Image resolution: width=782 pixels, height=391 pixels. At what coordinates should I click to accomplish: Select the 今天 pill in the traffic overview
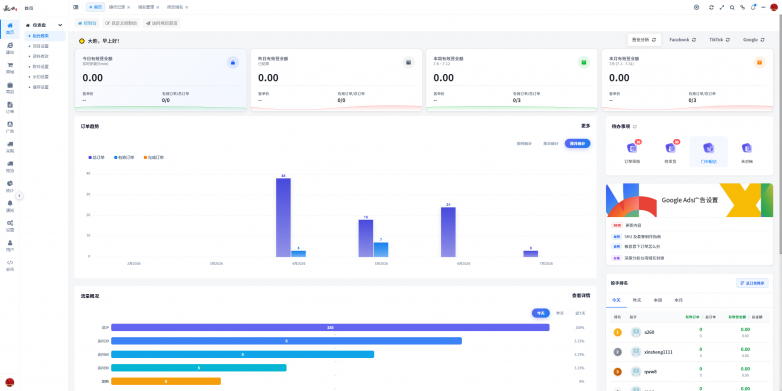click(541, 313)
